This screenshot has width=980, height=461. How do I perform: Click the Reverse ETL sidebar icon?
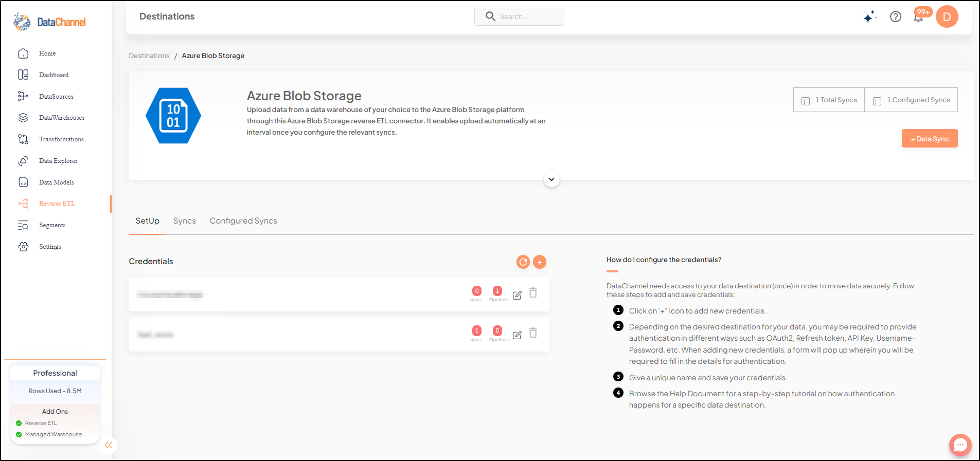23,204
